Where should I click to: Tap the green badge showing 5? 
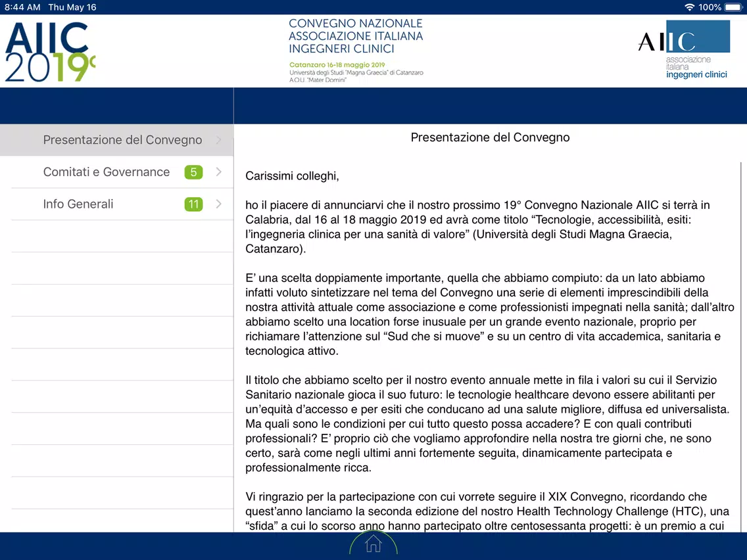(x=193, y=172)
